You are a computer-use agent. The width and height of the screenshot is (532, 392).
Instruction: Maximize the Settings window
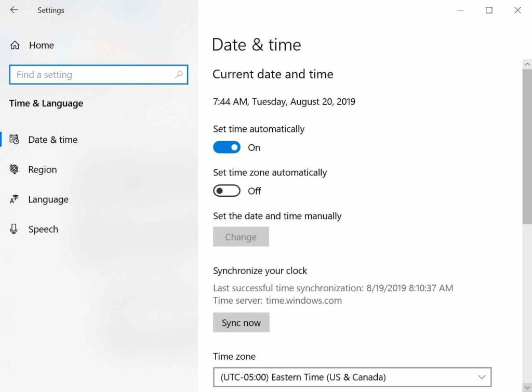tap(489, 10)
